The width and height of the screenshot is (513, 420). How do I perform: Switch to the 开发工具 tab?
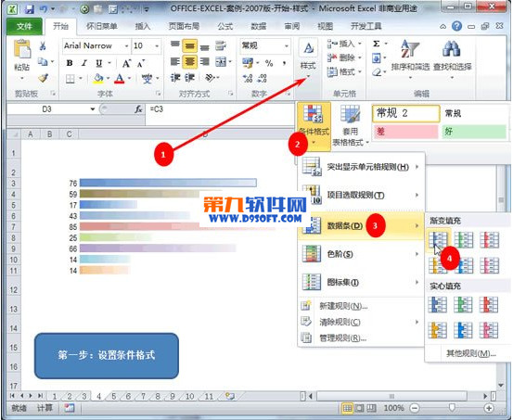pyautogui.click(x=366, y=26)
